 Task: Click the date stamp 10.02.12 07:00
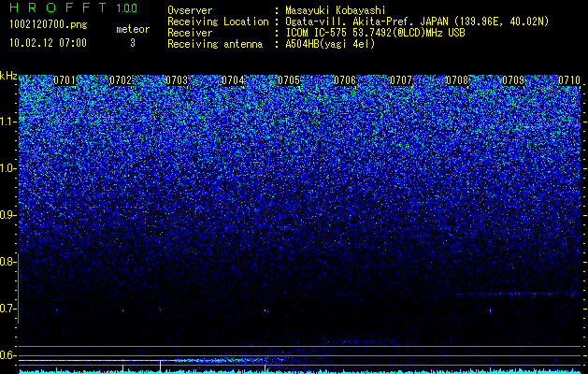click(x=48, y=43)
